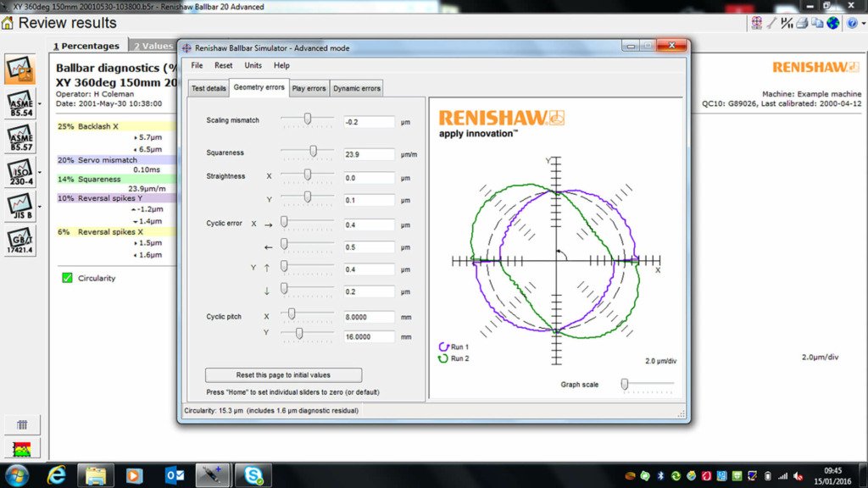Click the blue help question mark icon
868x488 pixels.
pyautogui.click(x=850, y=23)
